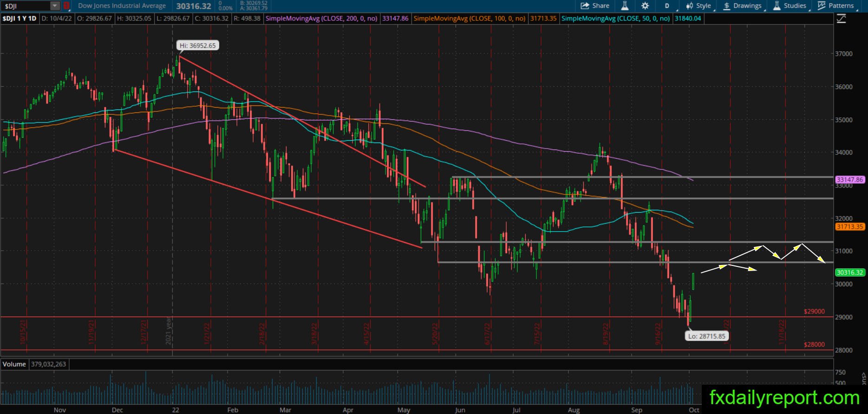Click the $28000 price level label

tap(814, 344)
